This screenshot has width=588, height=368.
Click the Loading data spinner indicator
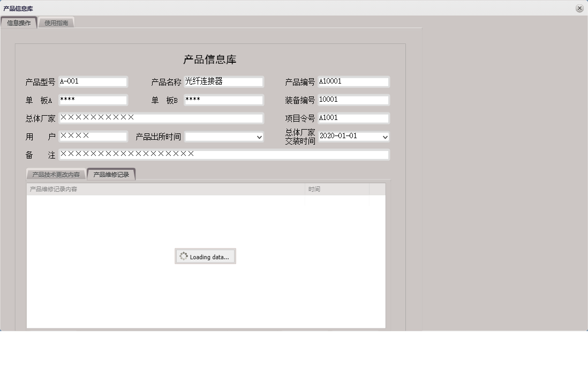click(205, 256)
